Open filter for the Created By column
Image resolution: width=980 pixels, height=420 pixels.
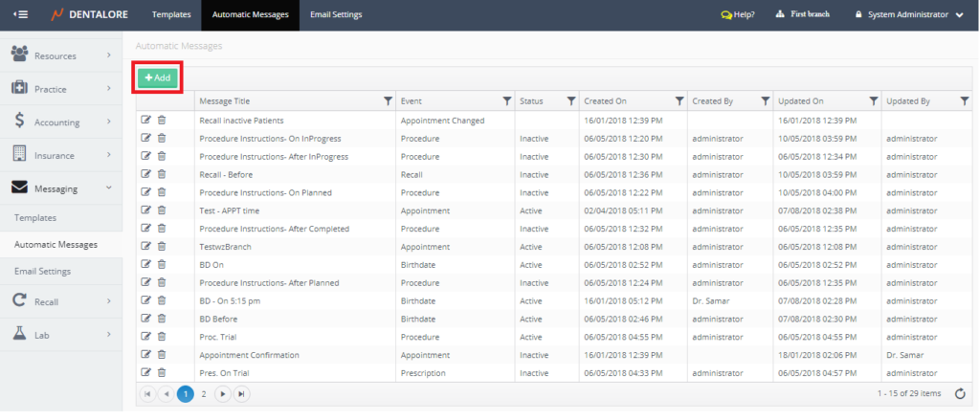point(765,100)
